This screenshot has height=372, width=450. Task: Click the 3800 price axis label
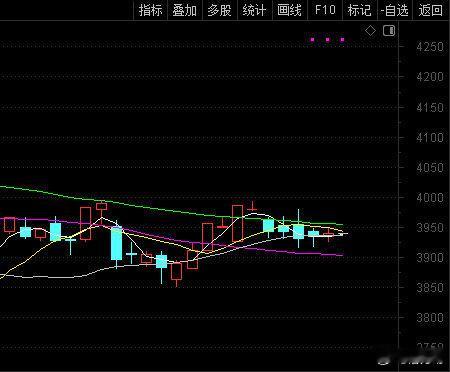click(x=430, y=318)
